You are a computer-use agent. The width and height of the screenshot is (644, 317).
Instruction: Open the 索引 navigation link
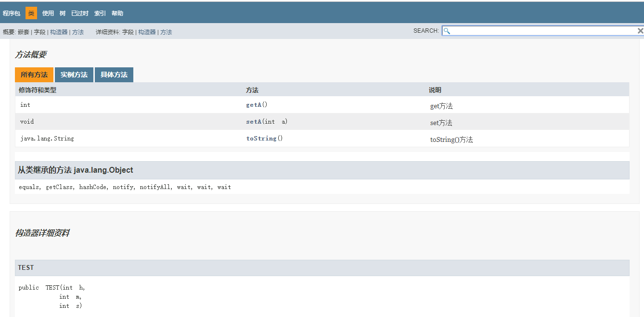coord(100,13)
